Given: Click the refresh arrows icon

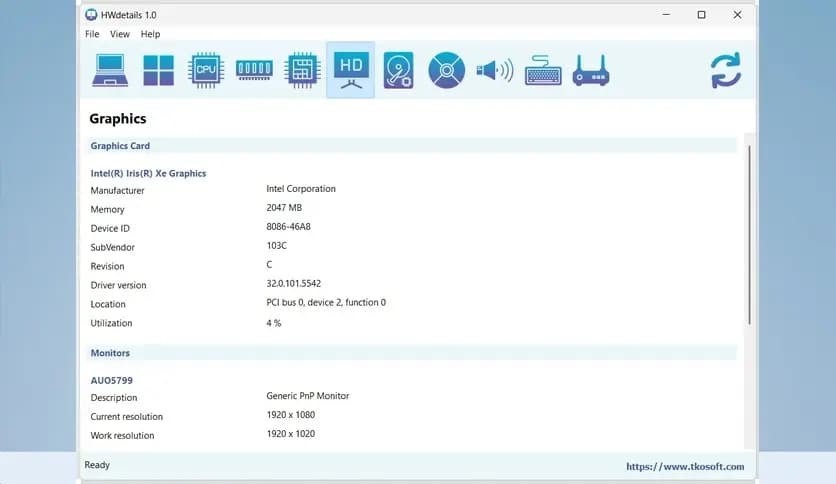Looking at the screenshot, I should pos(726,70).
